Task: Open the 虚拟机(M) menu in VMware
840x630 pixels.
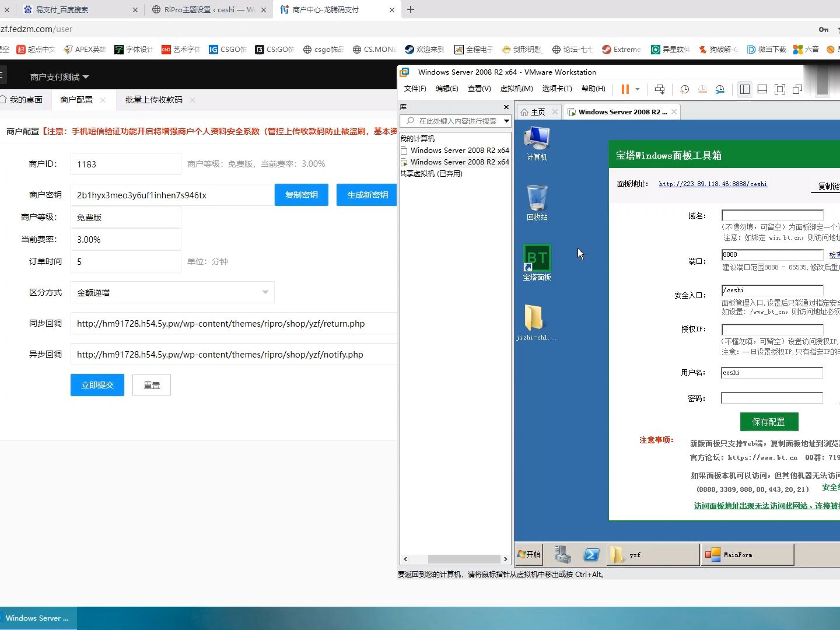Action: pyautogui.click(x=516, y=89)
